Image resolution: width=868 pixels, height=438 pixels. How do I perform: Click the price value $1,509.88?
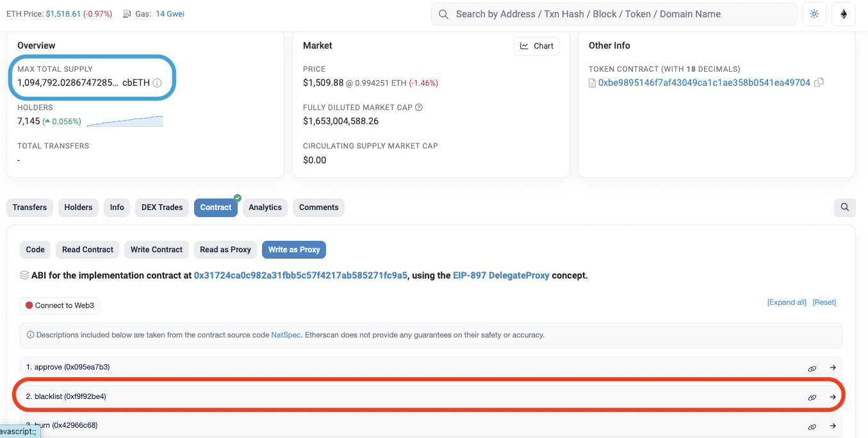(323, 83)
